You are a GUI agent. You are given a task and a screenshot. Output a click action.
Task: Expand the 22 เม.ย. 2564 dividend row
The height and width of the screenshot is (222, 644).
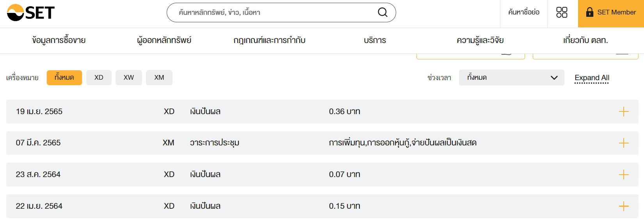click(x=624, y=206)
